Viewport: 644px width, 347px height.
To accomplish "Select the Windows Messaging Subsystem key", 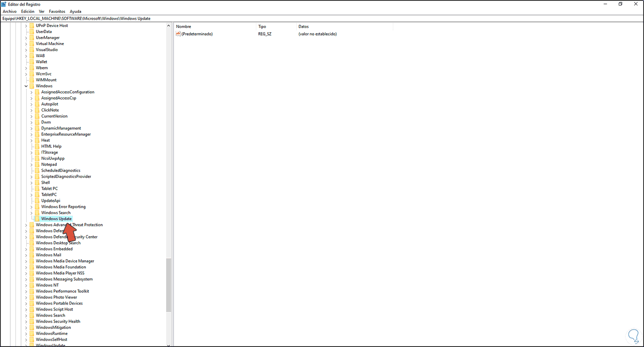I will 64,279.
